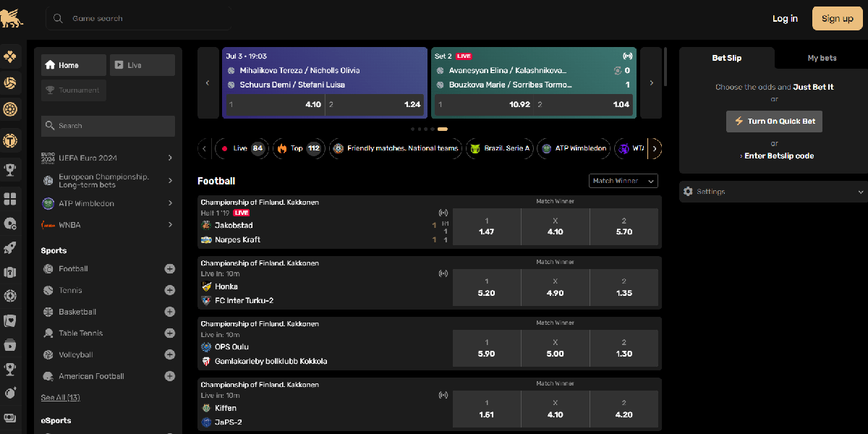Screen dimensions: 868x434
Task: Toggle the plus button next to Football
Action: (x=169, y=269)
